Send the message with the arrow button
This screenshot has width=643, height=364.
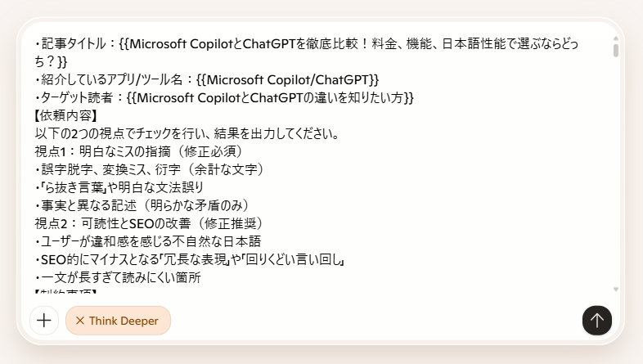click(x=596, y=321)
